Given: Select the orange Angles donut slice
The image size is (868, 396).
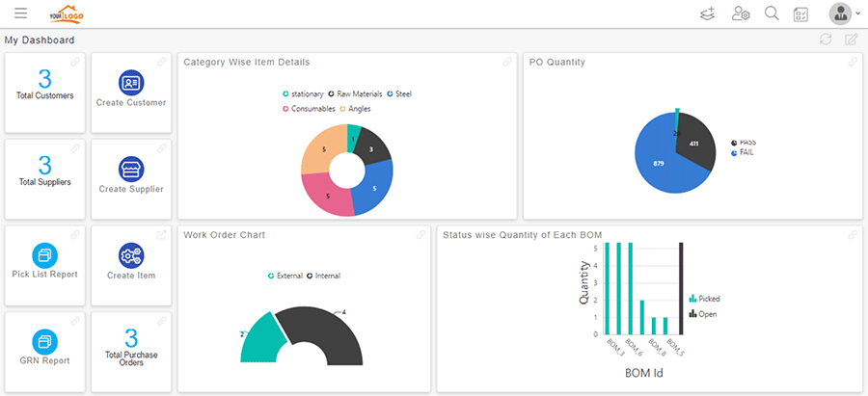Looking at the screenshot, I should [323, 149].
